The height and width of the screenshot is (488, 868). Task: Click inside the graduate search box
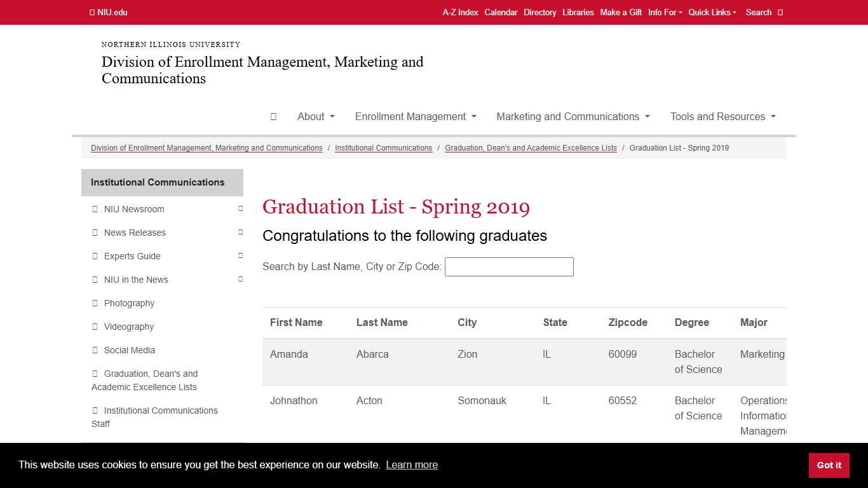(508, 266)
